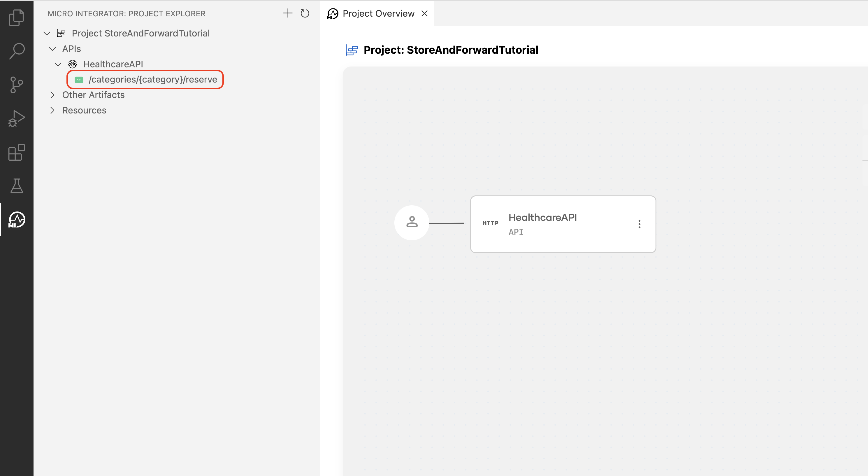Image resolution: width=868 pixels, height=476 pixels.
Task: Open the Search view icon
Action: click(x=16, y=51)
